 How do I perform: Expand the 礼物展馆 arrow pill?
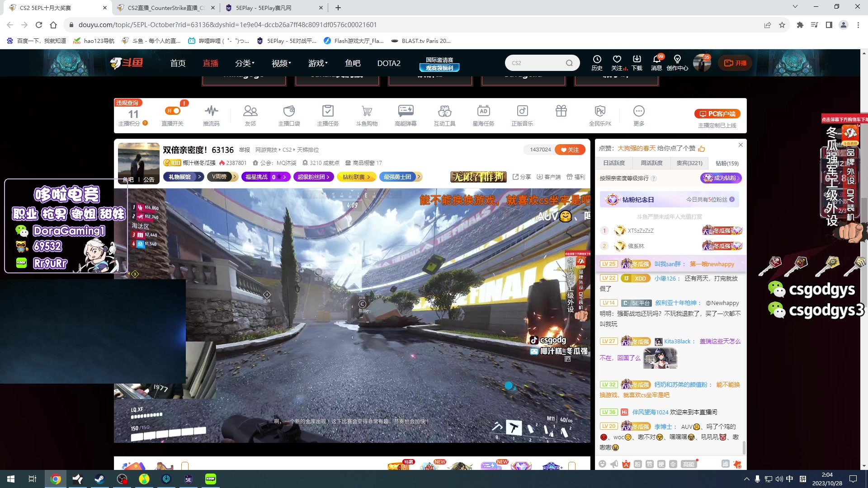[x=184, y=177]
